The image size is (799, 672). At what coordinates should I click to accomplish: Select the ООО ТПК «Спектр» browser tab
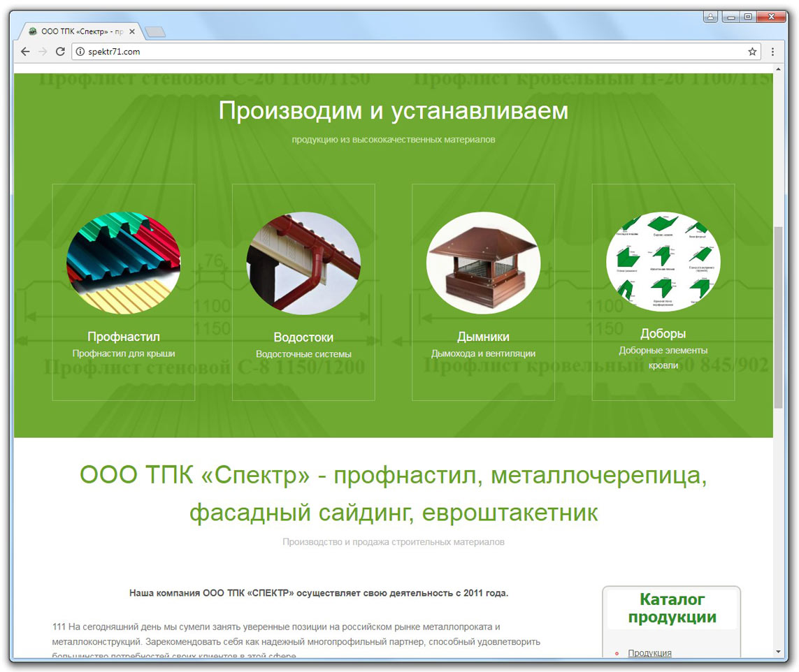80,31
